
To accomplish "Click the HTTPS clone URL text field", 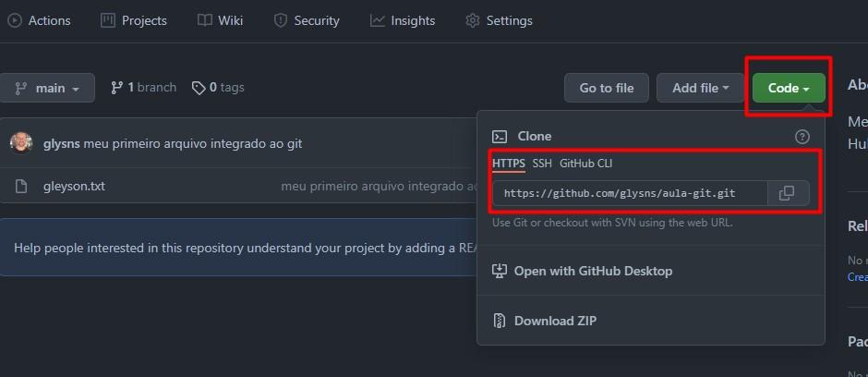I will pos(630,193).
